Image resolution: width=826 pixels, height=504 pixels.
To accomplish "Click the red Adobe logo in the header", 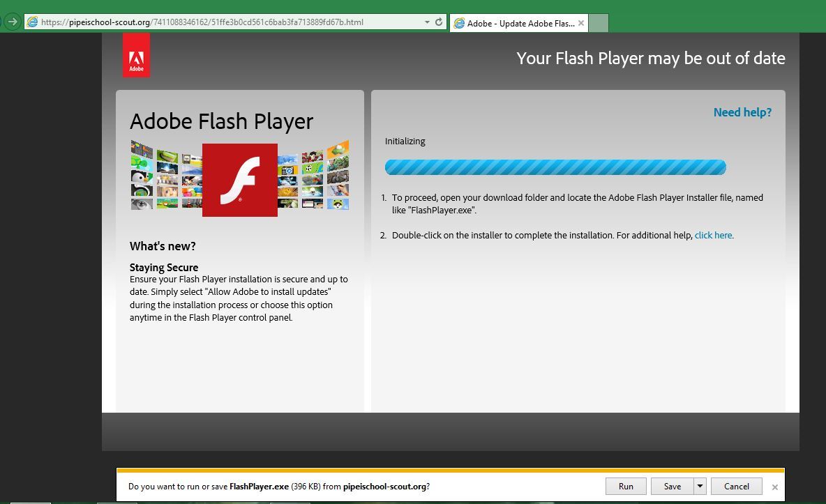I will tap(136, 55).
